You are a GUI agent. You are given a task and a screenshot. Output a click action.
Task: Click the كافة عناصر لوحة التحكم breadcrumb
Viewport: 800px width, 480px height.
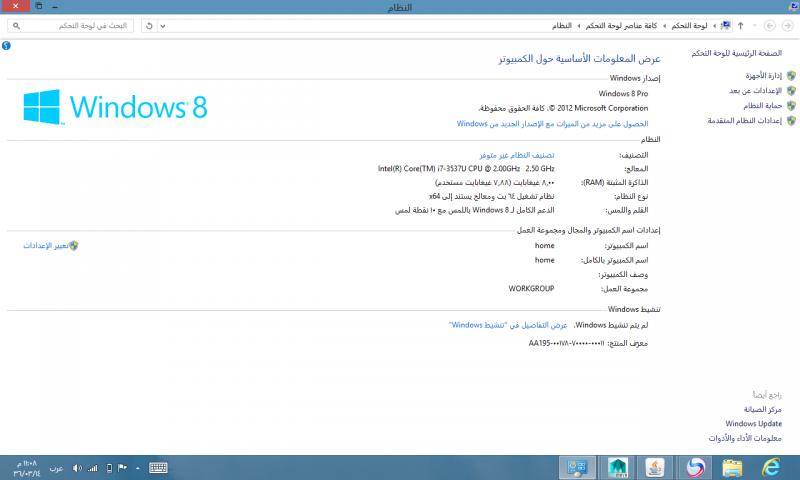621,26
